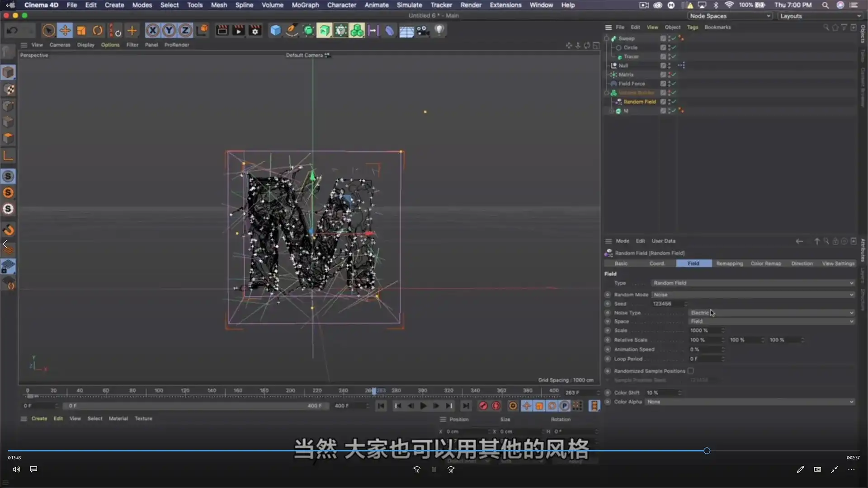The width and height of the screenshot is (868, 488).
Task: Enable Randomized Sample Positions checkbox
Action: (691, 371)
